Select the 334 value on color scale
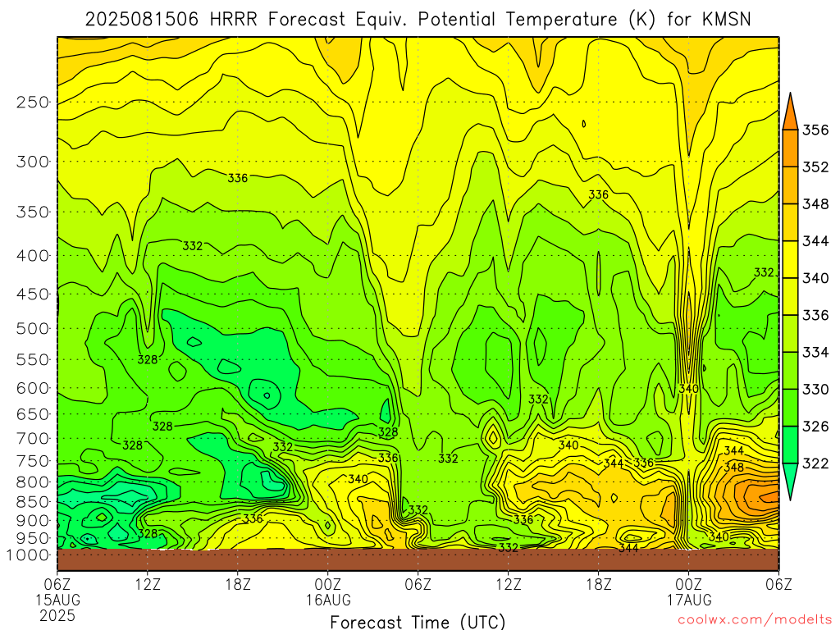Viewport: 840px width, 630px height. [x=815, y=352]
